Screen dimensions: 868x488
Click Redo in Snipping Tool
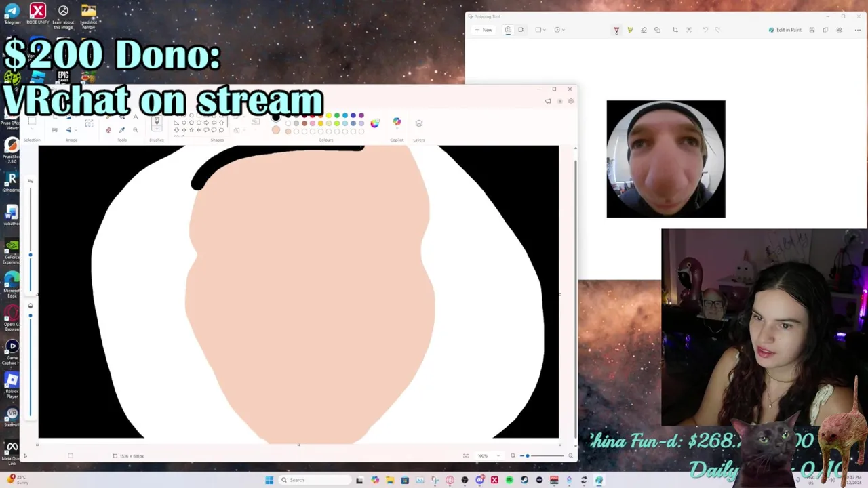point(718,30)
